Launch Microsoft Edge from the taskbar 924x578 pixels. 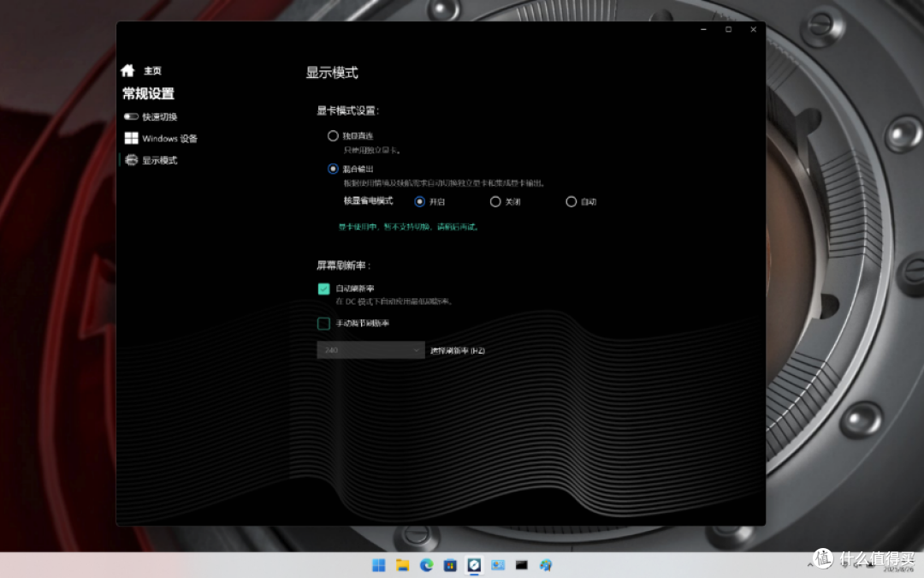[427, 565]
